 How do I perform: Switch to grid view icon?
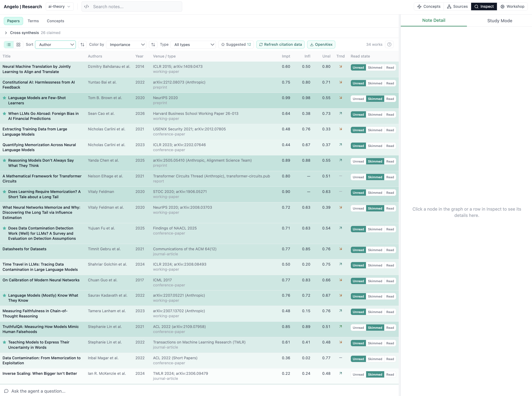point(18,45)
